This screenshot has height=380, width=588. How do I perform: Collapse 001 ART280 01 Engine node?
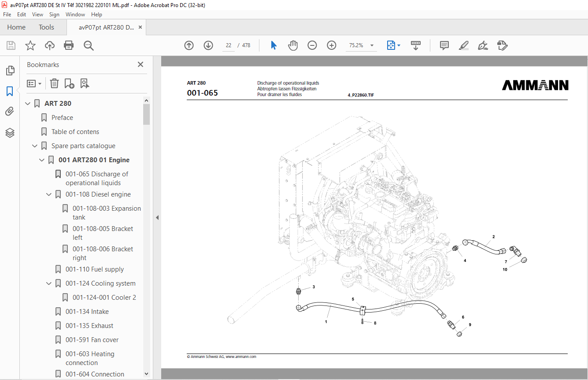[42, 160]
